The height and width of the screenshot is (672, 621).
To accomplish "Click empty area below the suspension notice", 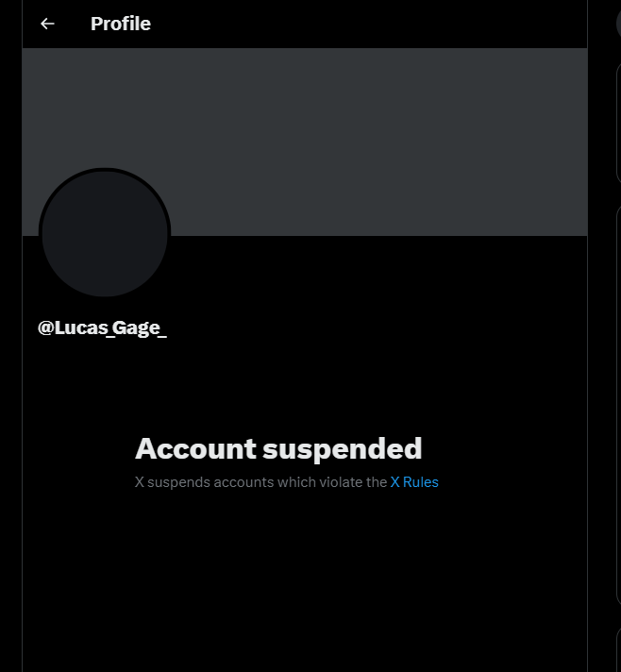I will coord(305,579).
